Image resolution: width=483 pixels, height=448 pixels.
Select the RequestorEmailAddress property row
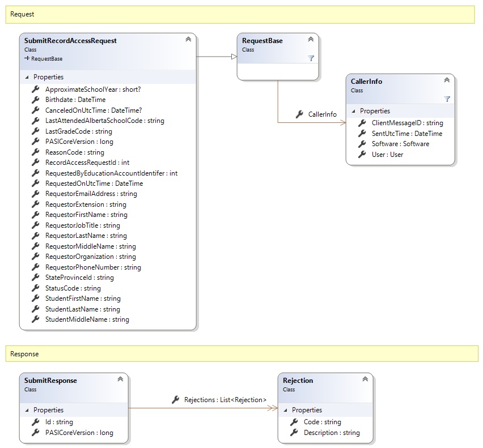tap(91, 194)
